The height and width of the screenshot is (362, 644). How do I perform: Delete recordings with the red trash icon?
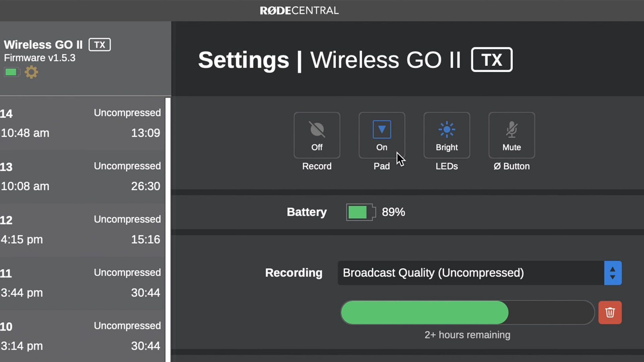610,312
